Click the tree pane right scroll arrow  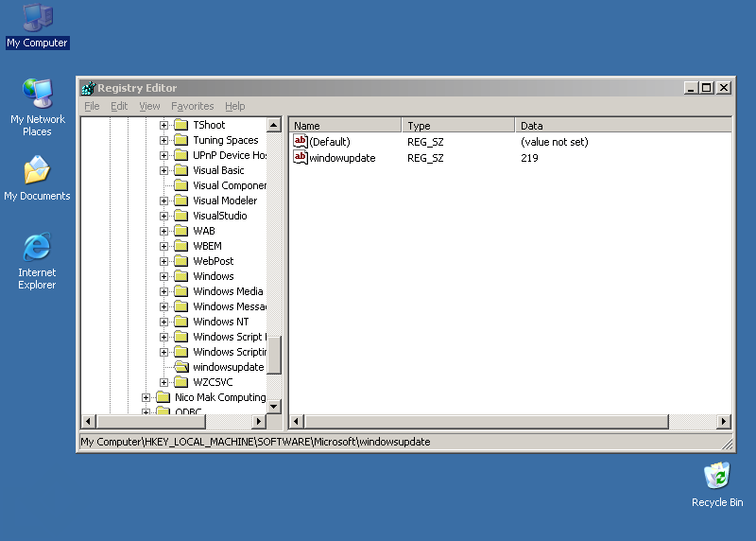(x=259, y=421)
